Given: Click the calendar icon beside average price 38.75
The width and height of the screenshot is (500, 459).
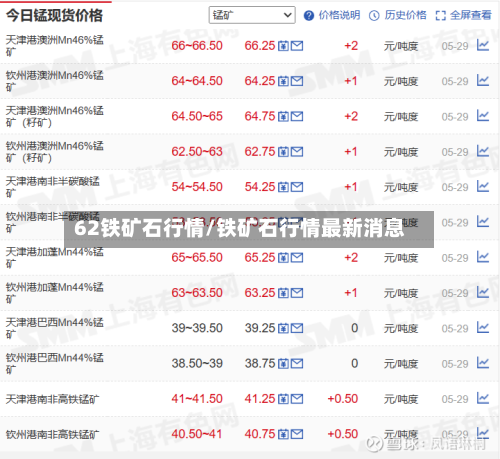Looking at the screenshot, I should pyautogui.click(x=283, y=364).
